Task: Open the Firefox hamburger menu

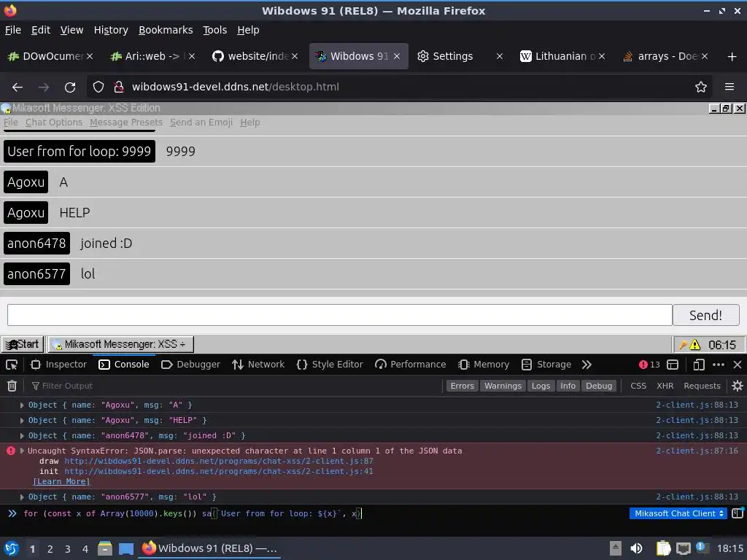Action: [x=729, y=87]
